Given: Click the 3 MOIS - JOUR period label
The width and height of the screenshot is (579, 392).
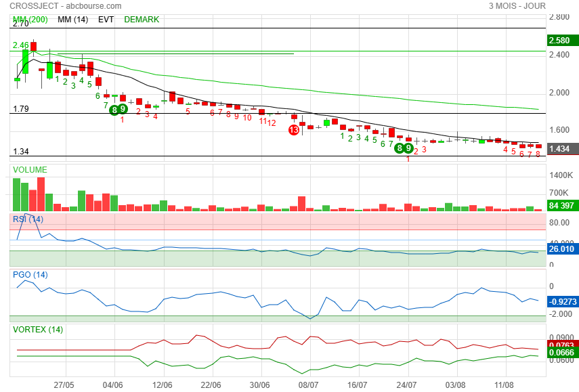Looking at the screenshot, I should point(517,6).
